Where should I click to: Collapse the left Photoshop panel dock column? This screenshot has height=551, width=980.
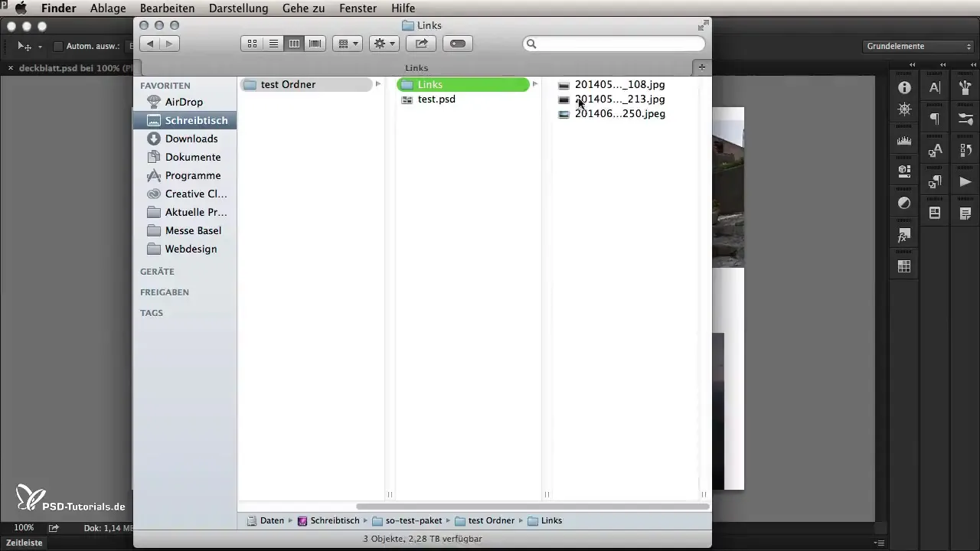pos(913,64)
